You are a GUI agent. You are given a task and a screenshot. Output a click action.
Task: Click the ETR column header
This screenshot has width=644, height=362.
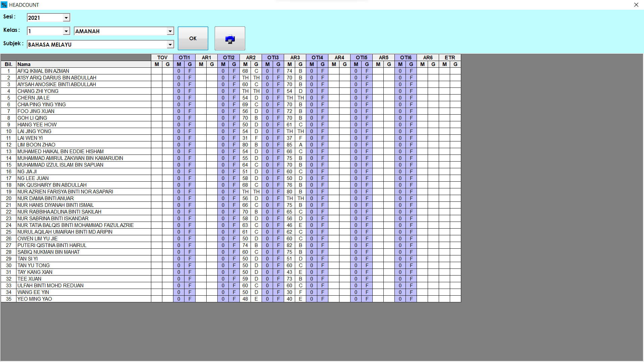[450, 58]
